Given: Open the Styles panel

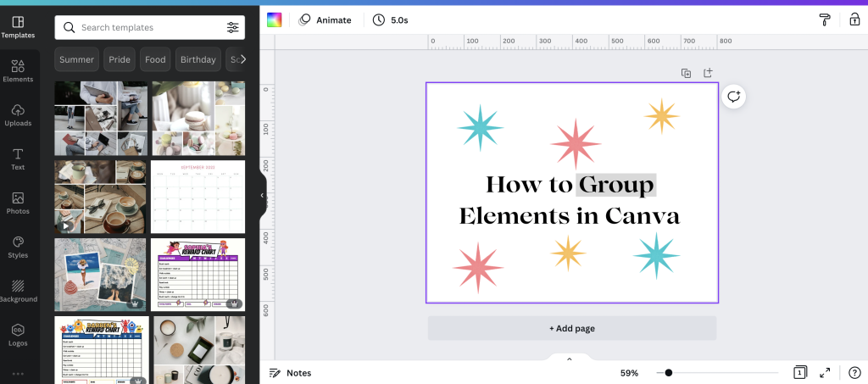Looking at the screenshot, I should pyautogui.click(x=18, y=247).
